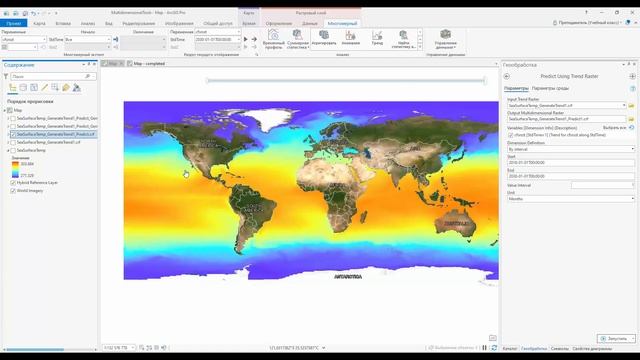
Task: Toggle the chlorA variable checkbox in Geoprocessing pane
Action: [511, 135]
